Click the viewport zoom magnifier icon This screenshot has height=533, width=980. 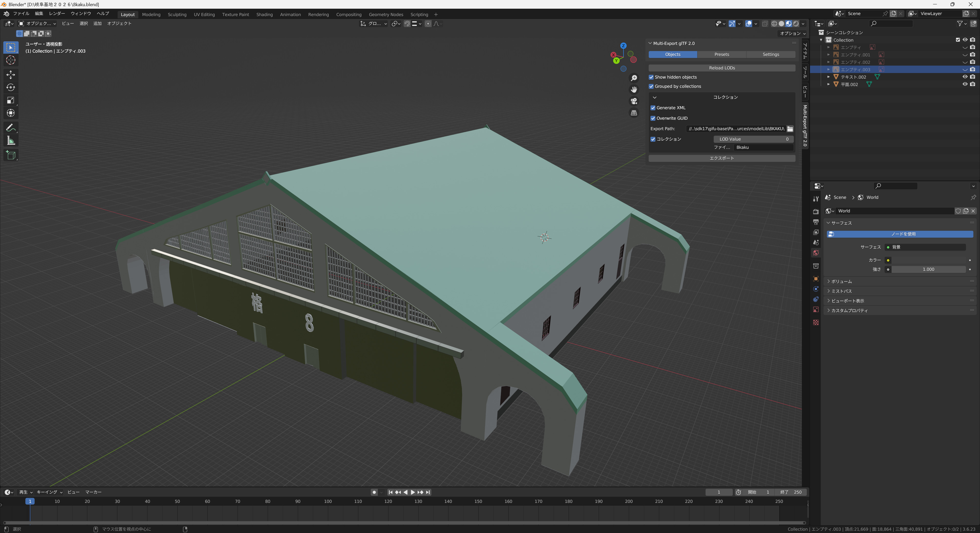(x=634, y=78)
